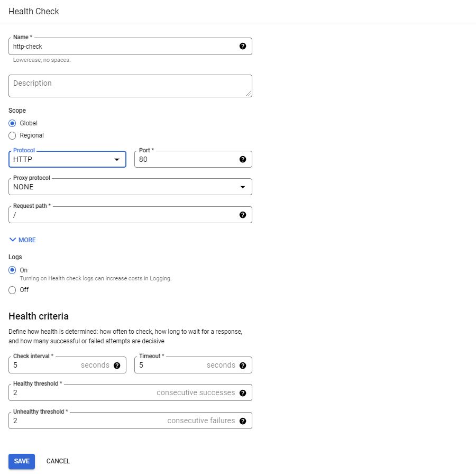Open the Protocol dropdown
This screenshot has height=475, width=476.
tap(67, 159)
